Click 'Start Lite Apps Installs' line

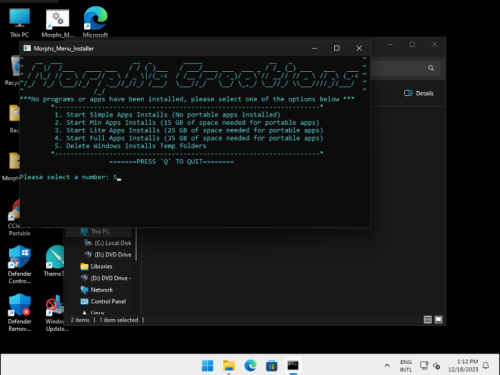click(189, 130)
